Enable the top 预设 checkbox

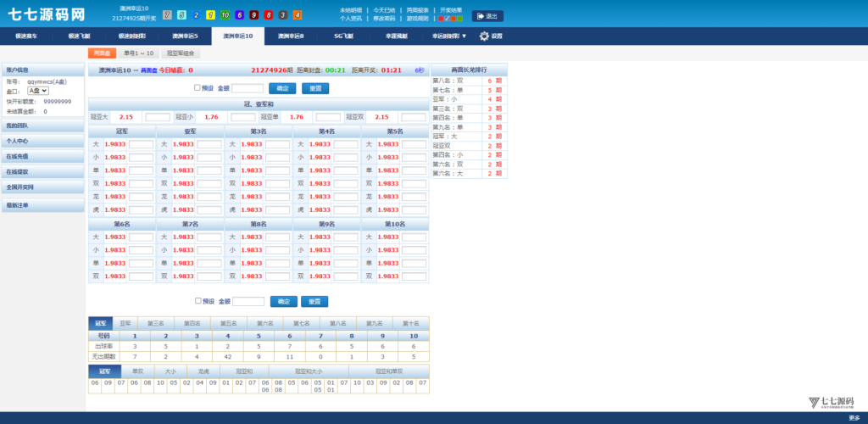pyautogui.click(x=198, y=87)
